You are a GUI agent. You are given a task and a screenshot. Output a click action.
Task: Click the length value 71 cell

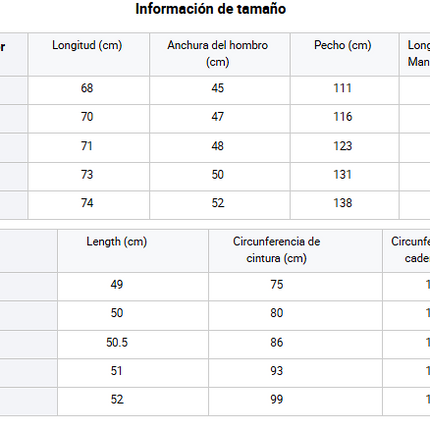(89, 148)
